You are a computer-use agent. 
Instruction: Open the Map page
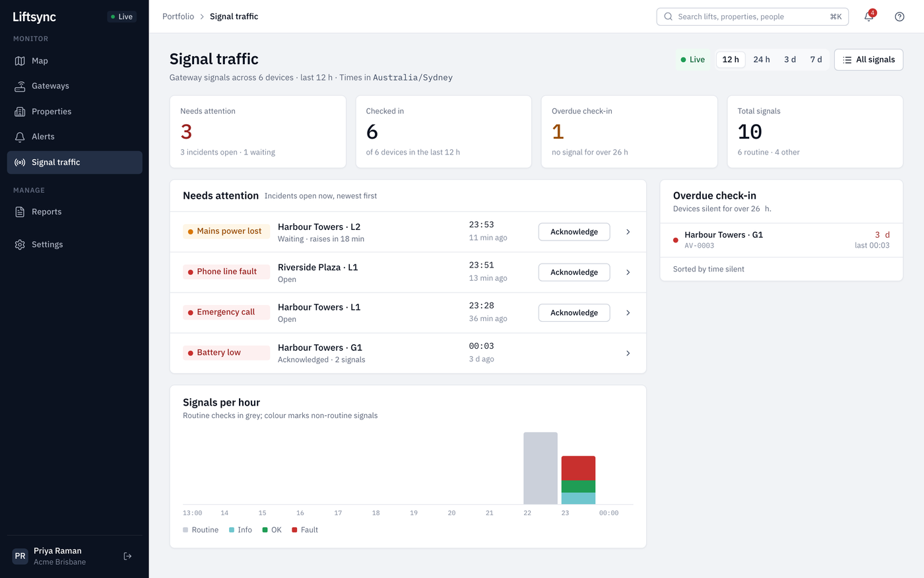click(75, 61)
